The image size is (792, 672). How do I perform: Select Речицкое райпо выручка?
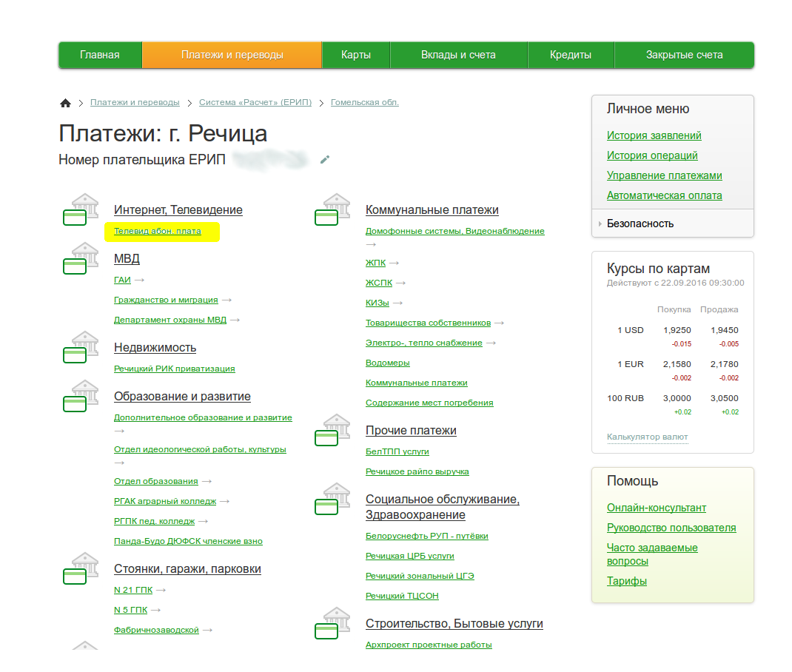(x=417, y=471)
